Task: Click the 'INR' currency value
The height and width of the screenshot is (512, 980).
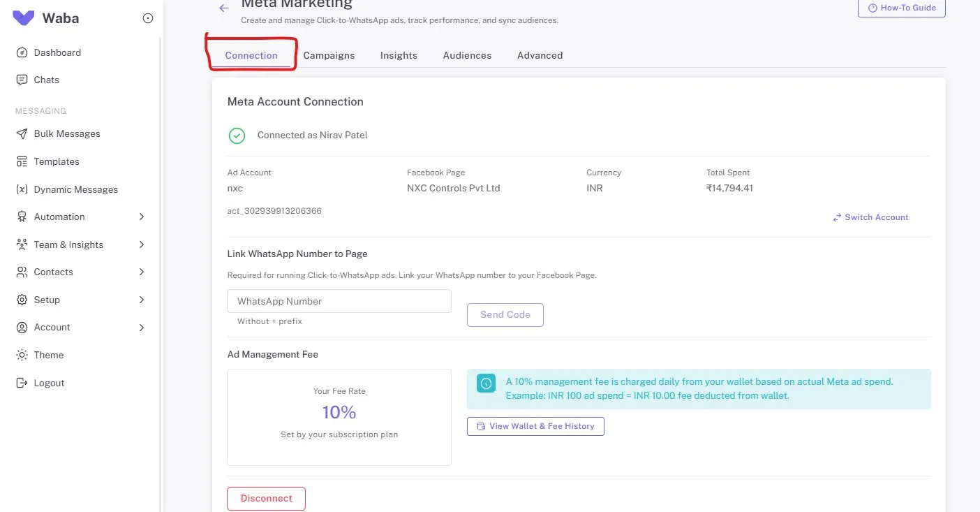Action: click(x=595, y=188)
